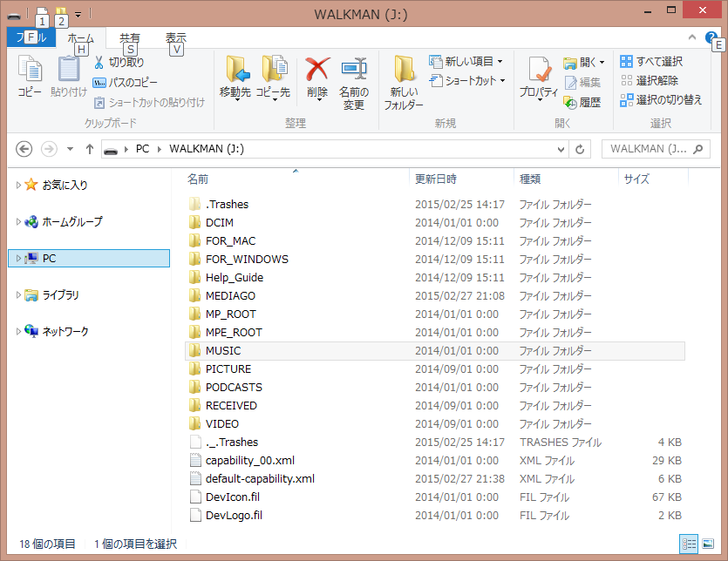Click the コピー (Copy) ribbon icon
This screenshot has width=728, height=561.
click(30, 69)
